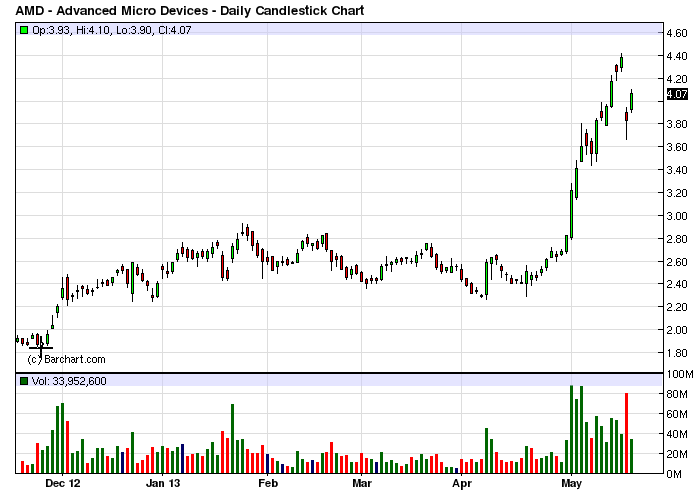Viewport: 699px width, 493px height.
Task: Click the 'Mar' date label
Action: (x=362, y=484)
